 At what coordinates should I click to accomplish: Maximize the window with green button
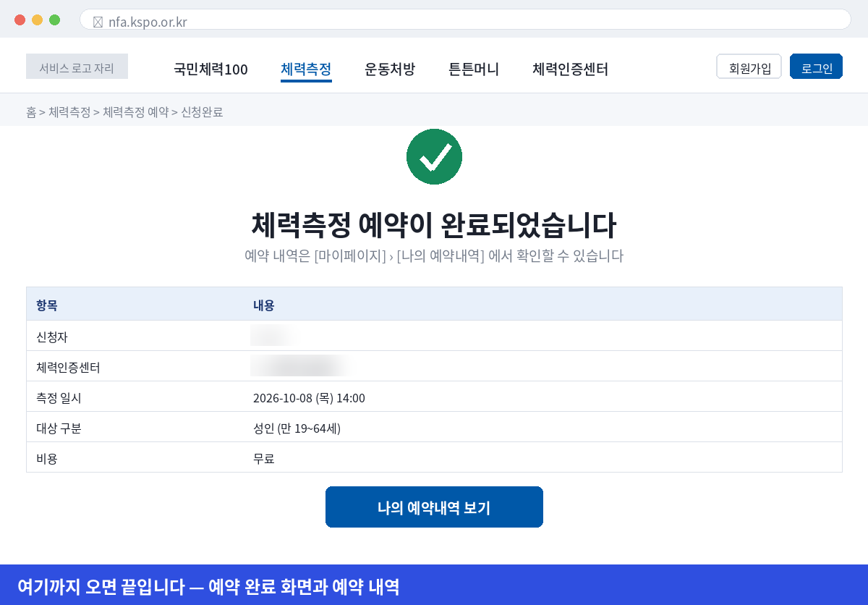[x=54, y=20]
